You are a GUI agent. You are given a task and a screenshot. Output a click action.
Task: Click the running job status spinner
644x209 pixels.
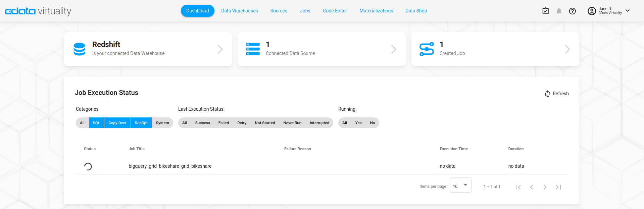point(88,166)
